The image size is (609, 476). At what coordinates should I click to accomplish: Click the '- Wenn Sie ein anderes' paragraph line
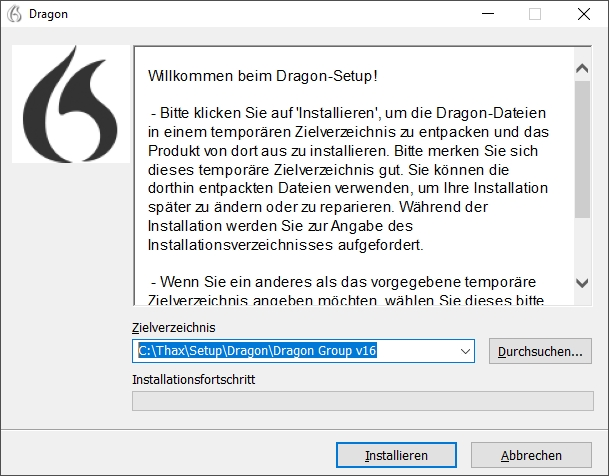tap(344, 282)
